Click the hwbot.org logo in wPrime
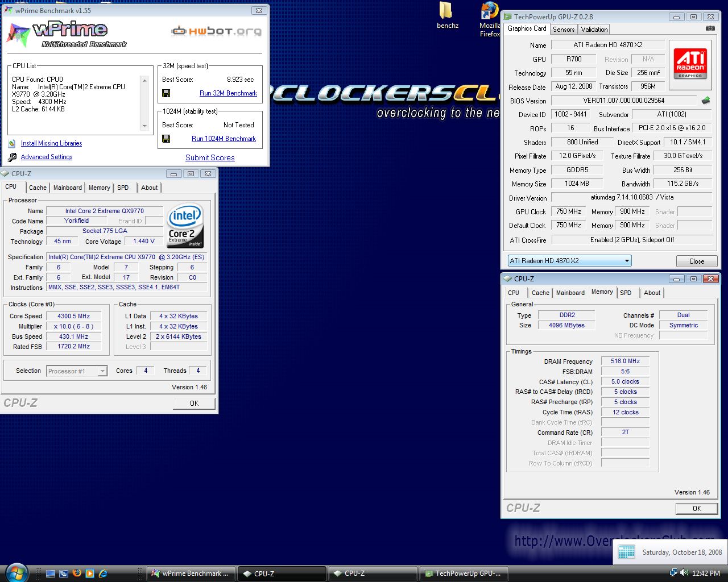 (217, 31)
